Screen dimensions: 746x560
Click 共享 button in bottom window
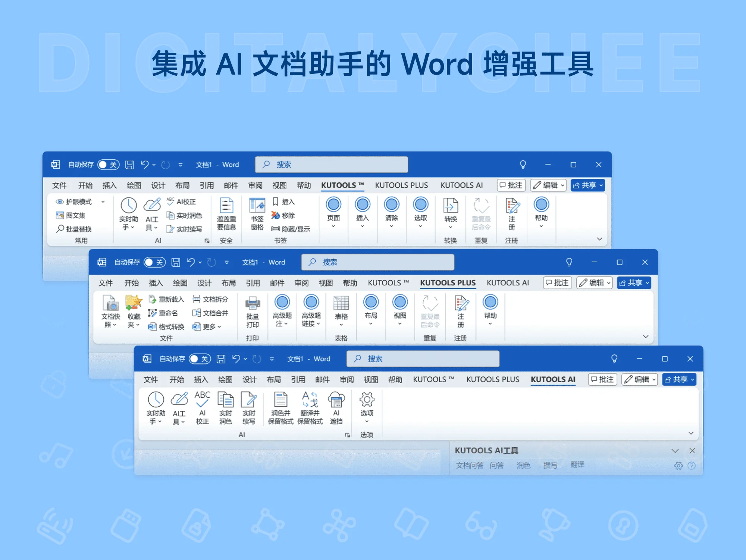(679, 379)
